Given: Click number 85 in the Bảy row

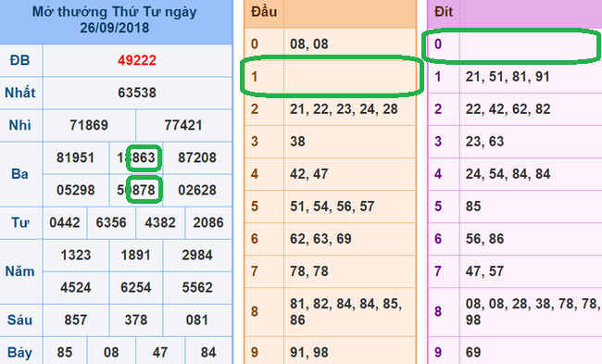Looking at the screenshot, I should point(65,353).
